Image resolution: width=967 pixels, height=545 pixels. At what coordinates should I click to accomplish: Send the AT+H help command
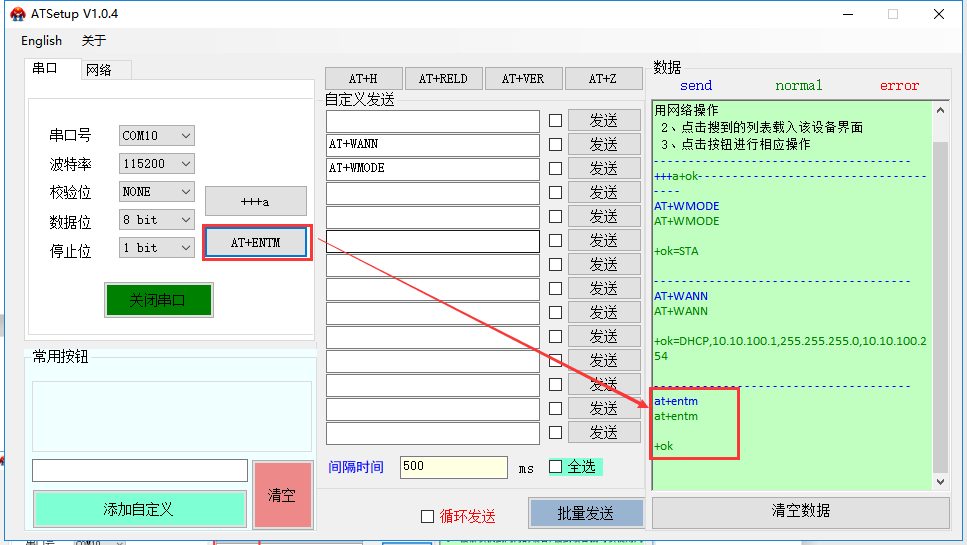363,79
